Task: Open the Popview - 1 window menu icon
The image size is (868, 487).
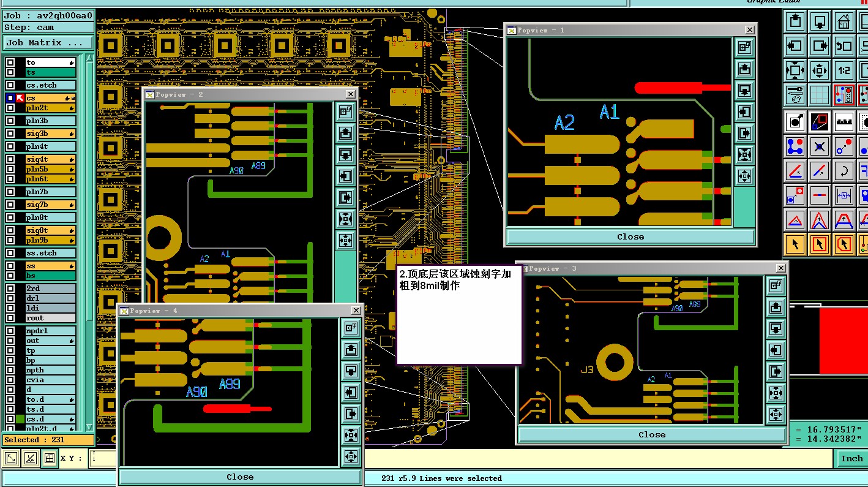Action: [x=511, y=29]
